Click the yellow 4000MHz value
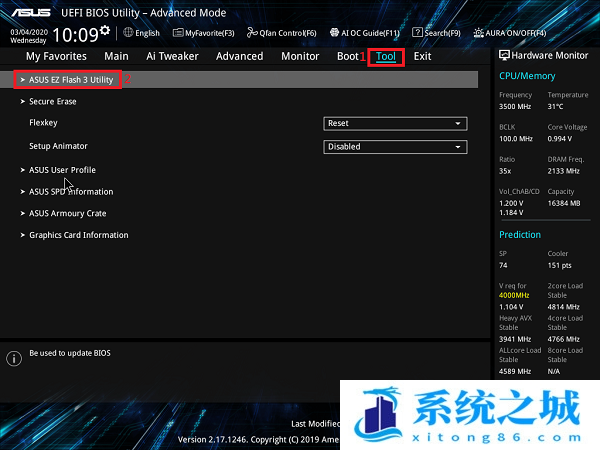Viewport: 600px width, 450px height. click(x=514, y=295)
